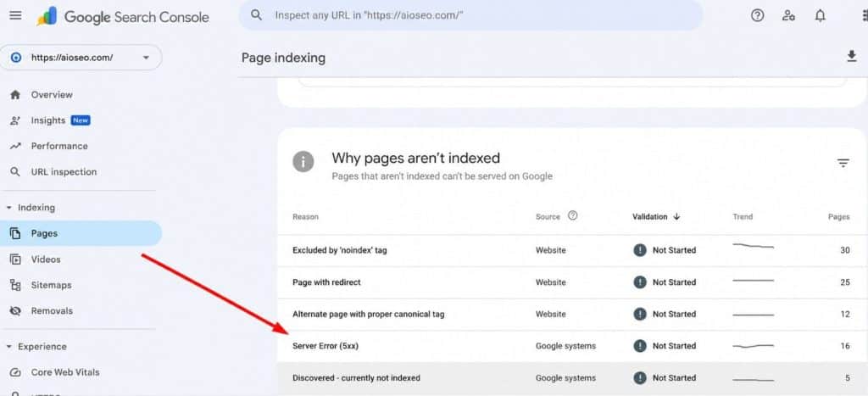Click trend sparkline for Excluded by 'noindex' tag
Screen dimensions: 868x396
pyautogui.click(x=753, y=245)
